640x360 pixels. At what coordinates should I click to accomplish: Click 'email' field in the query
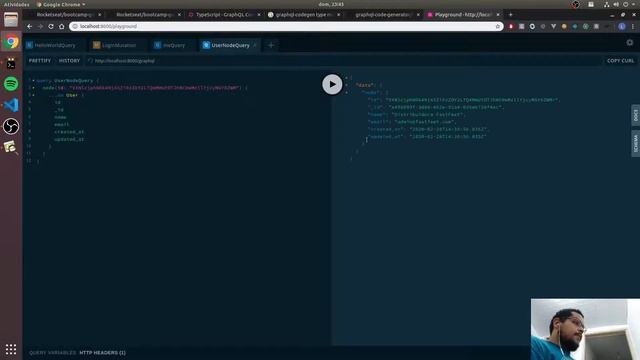pyautogui.click(x=62, y=124)
